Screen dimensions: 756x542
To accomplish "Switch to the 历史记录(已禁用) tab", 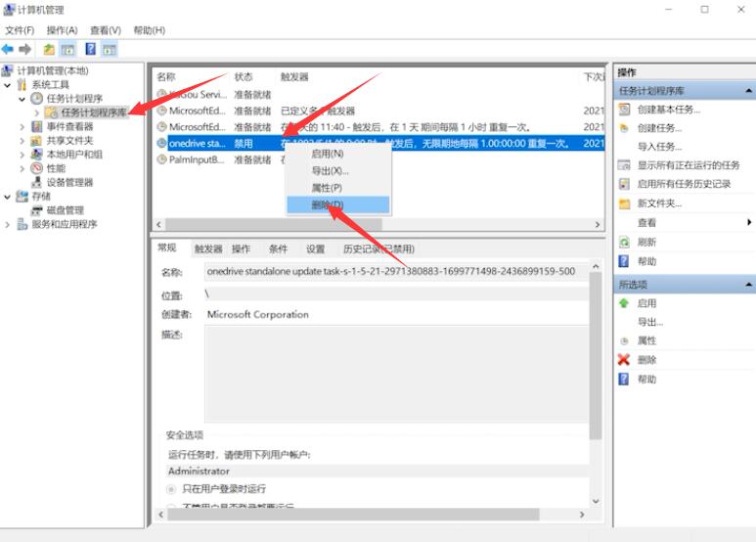I will 378,248.
